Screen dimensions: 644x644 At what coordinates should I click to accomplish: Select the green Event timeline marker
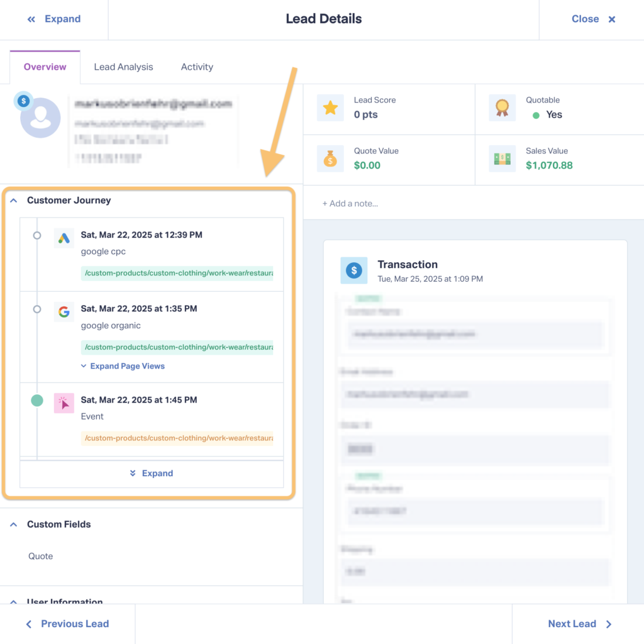(37, 400)
